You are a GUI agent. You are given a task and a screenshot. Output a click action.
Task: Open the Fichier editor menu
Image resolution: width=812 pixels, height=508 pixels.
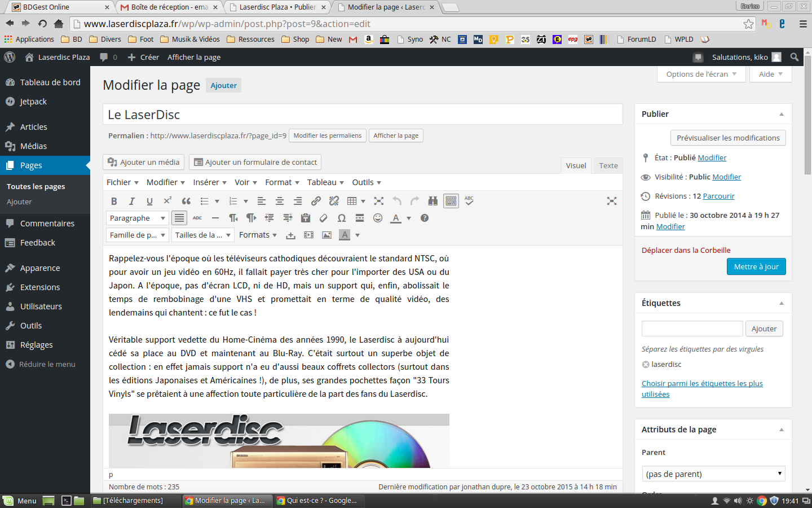tap(122, 182)
